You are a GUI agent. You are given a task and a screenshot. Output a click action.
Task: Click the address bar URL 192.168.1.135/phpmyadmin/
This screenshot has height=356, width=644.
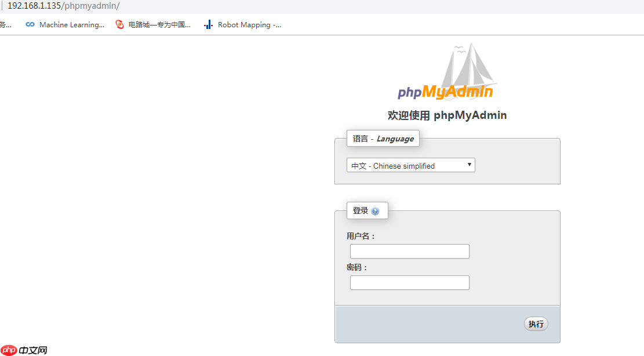coord(64,6)
